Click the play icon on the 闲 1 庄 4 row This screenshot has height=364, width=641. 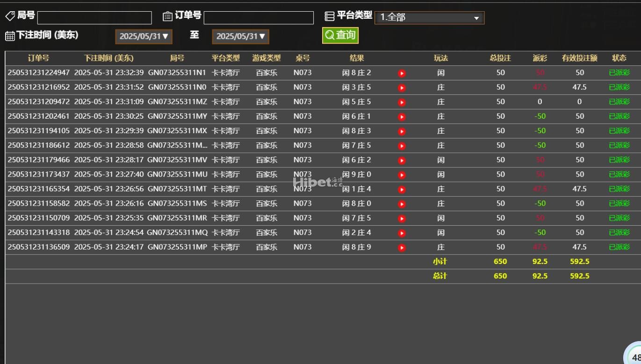[x=401, y=189]
